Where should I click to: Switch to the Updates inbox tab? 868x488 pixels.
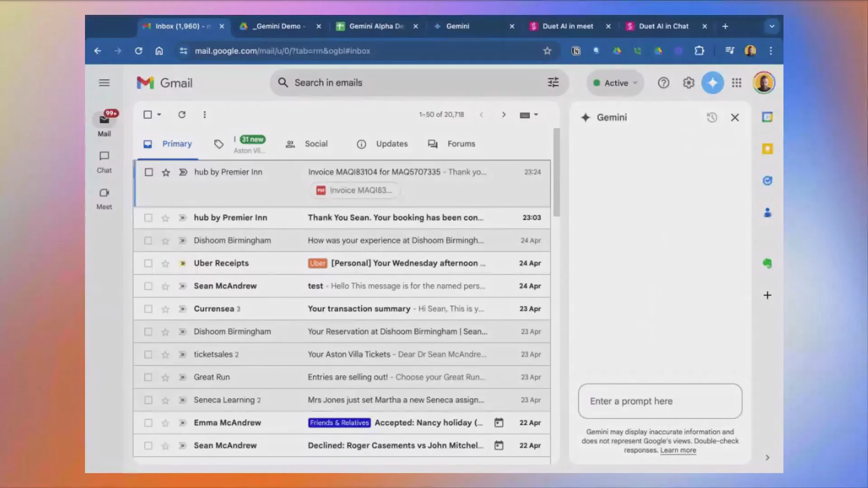tap(382, 144)
